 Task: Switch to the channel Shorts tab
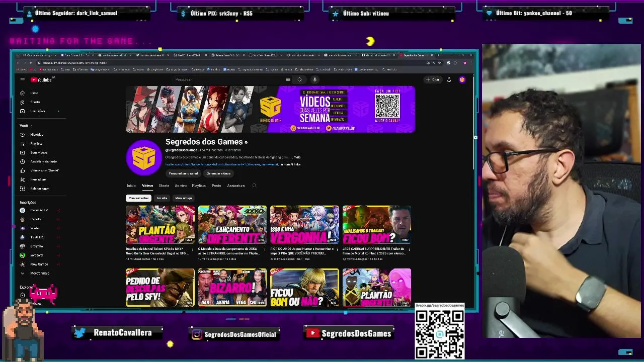pyautogui.click(x=164, y=186)
